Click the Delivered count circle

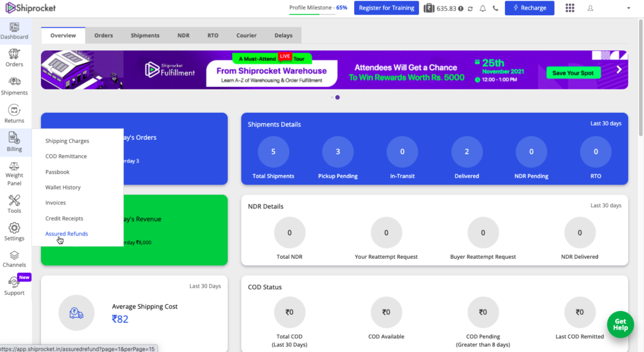[x=467, y=152]
